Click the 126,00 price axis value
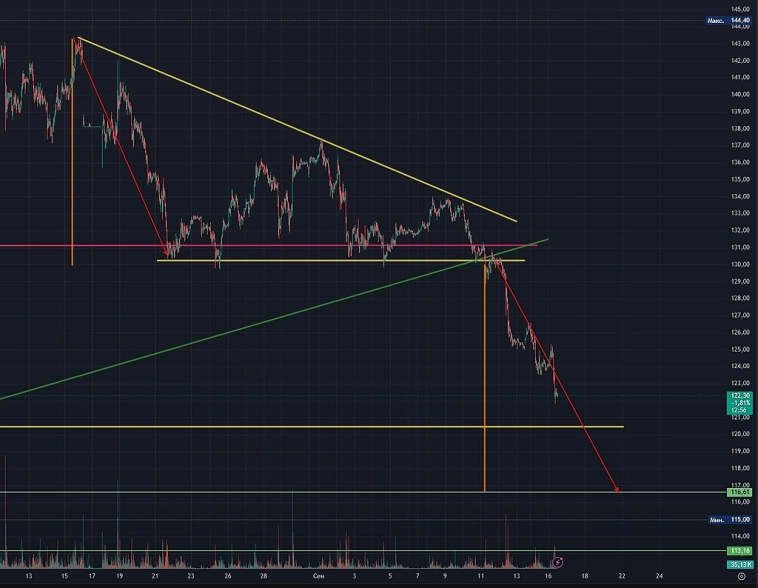 click(740, 332)
